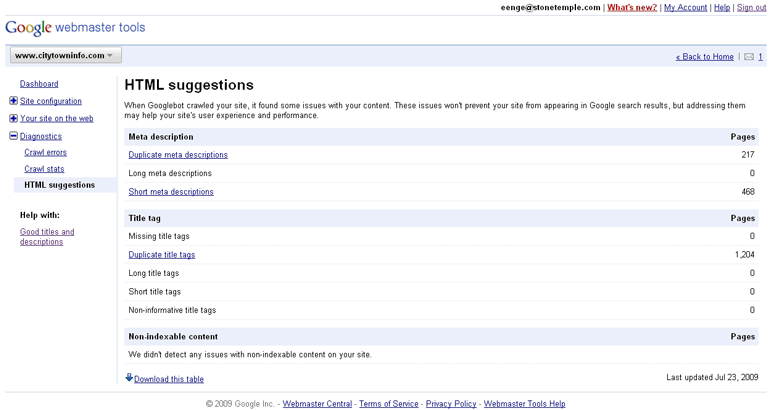Open Webmaster Tools Help footer link

click(x=524, y=404)
